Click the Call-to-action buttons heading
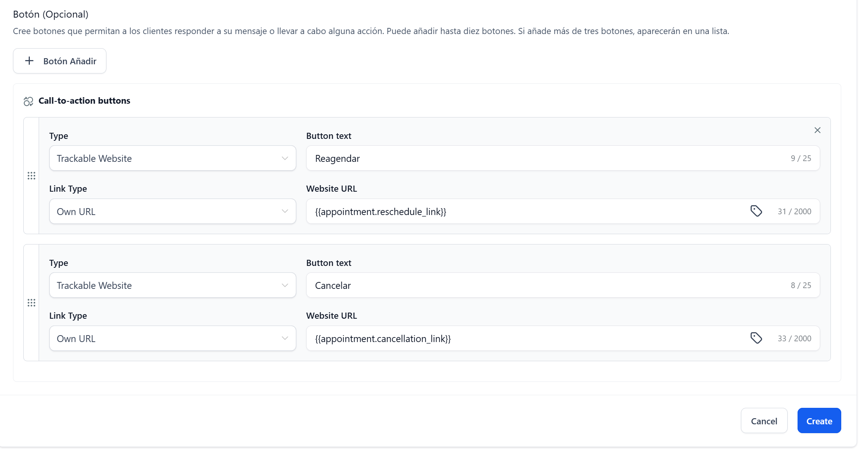 pyautogui.click(x=84, y=101)
